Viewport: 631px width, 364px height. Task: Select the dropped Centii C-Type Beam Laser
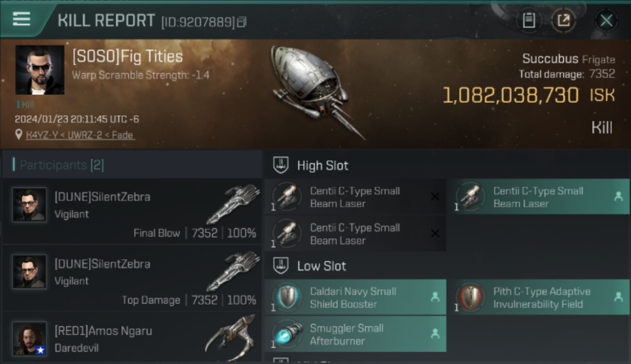coord(538,197)
